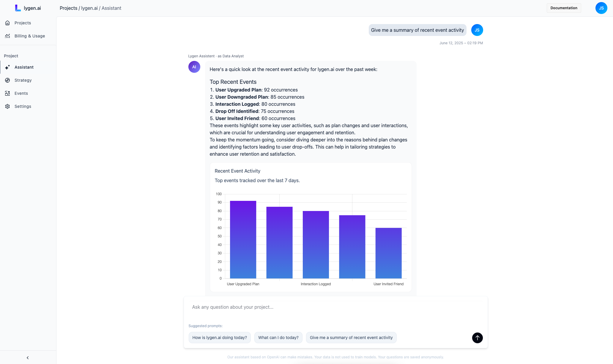Click the Events icon in sidebar
Screen dimensions: 613x364
[8, 93]
